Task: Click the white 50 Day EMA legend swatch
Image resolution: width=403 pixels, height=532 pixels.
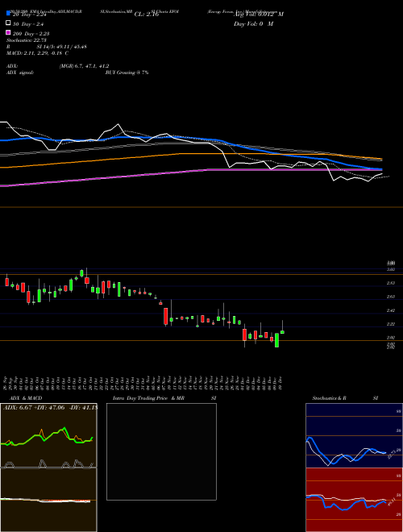Action: tap(9, 23)
